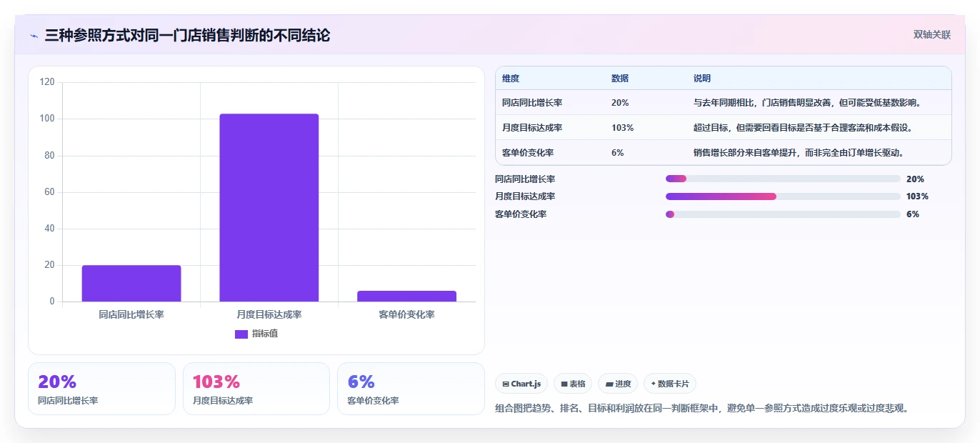This screenshot has height=443, width=980.
Task: Click the 维度 table column header
Action: point(511,79)
